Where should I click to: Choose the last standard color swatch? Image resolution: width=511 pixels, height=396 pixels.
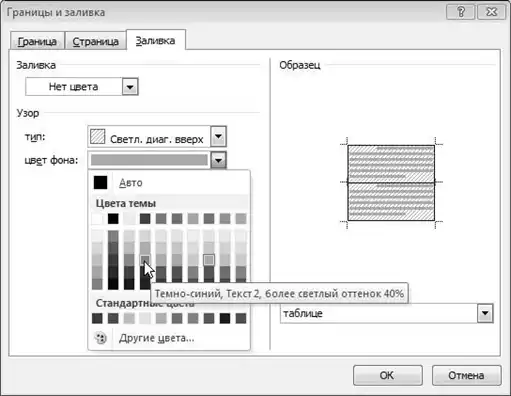241,318
